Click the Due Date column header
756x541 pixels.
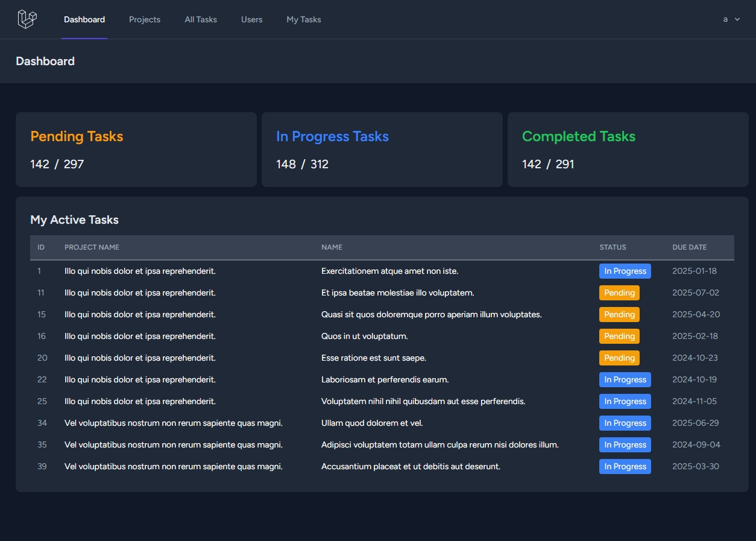pyautogui.click(x=689, y=247)
